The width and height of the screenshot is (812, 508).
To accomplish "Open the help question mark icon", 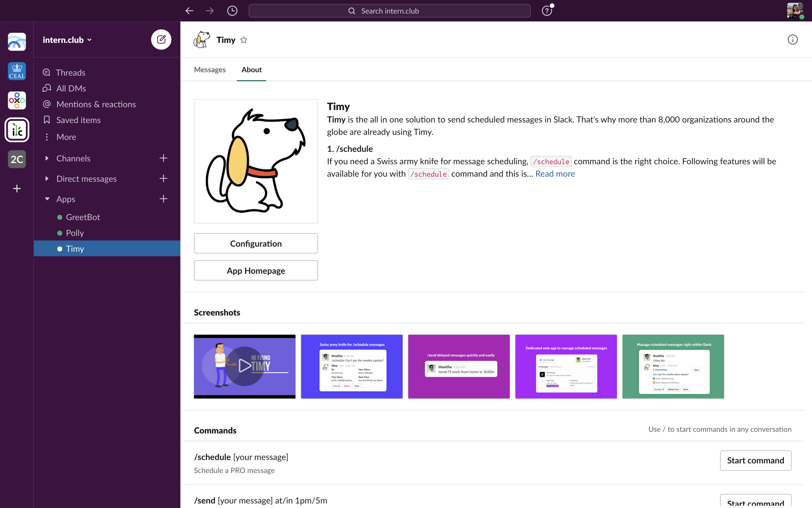I will point(547,11).
